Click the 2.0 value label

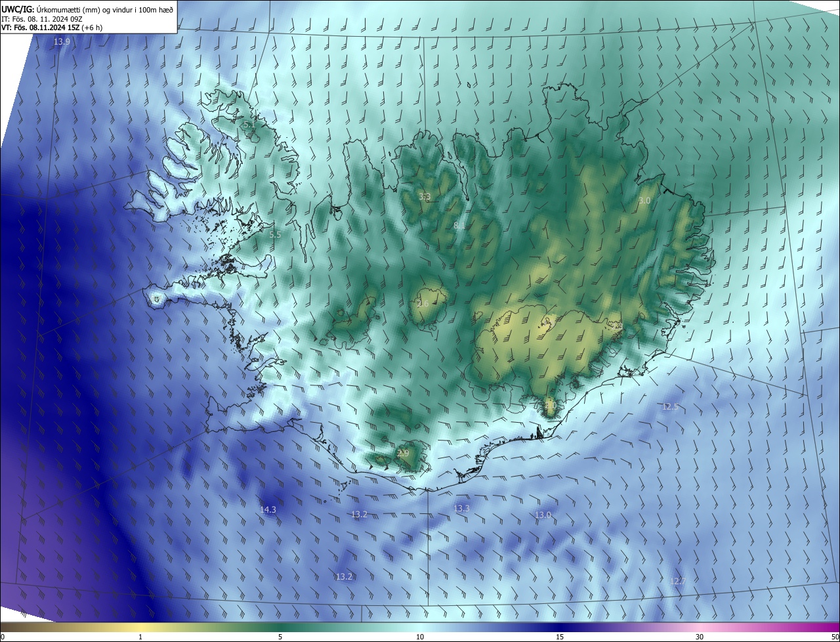pos(550,406)
